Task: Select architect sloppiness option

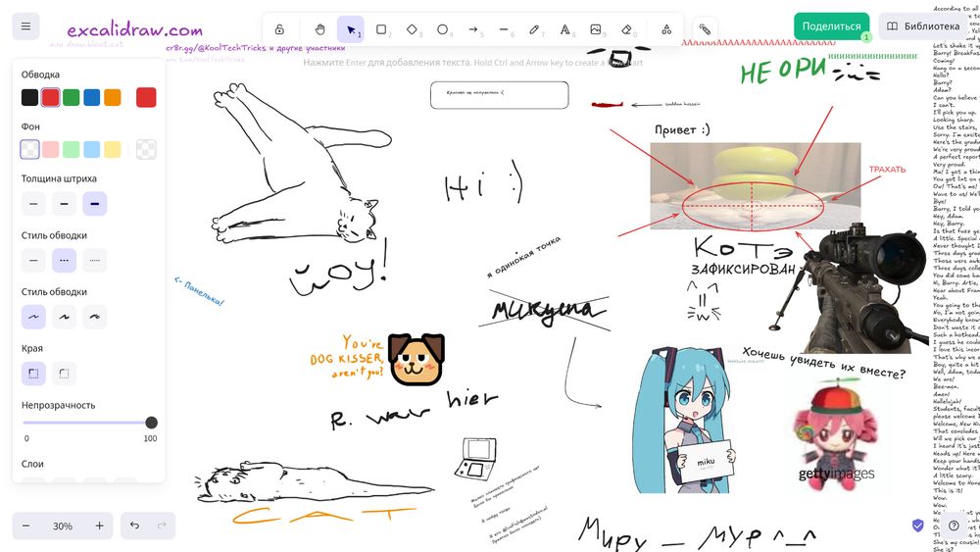Action: click(33, 317)
